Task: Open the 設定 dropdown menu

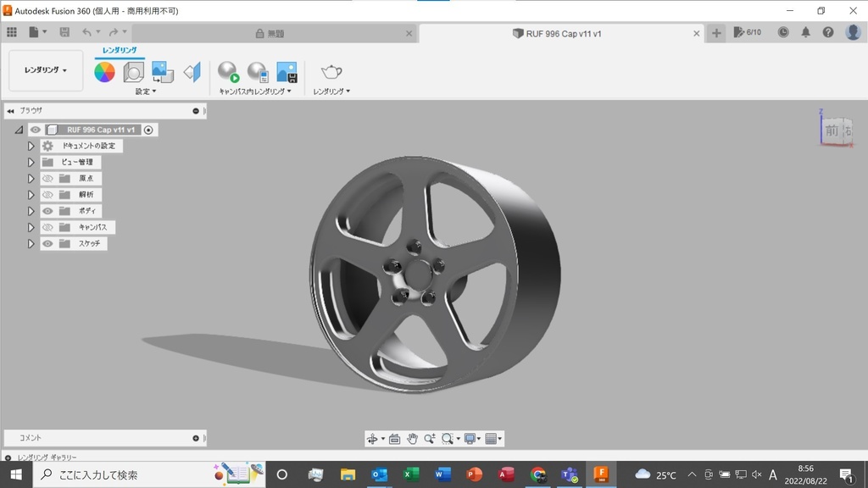Action: (x=146, y=91)
